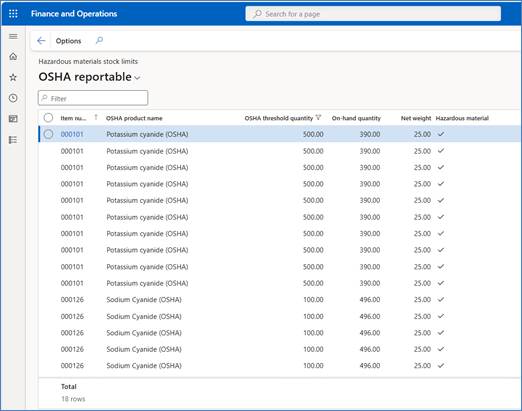Click 25.00 net weight in selected row

pos(422,134)
